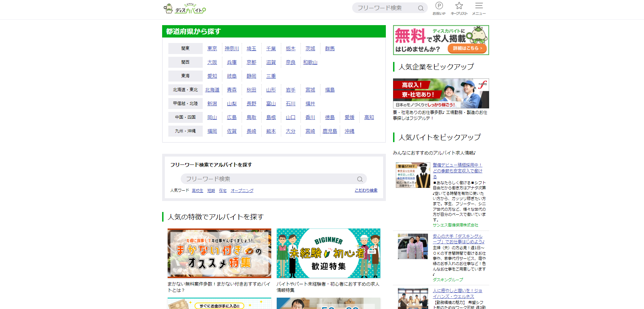Open the 未経験・初心者 歓迎特集 banner

(328, 253)
